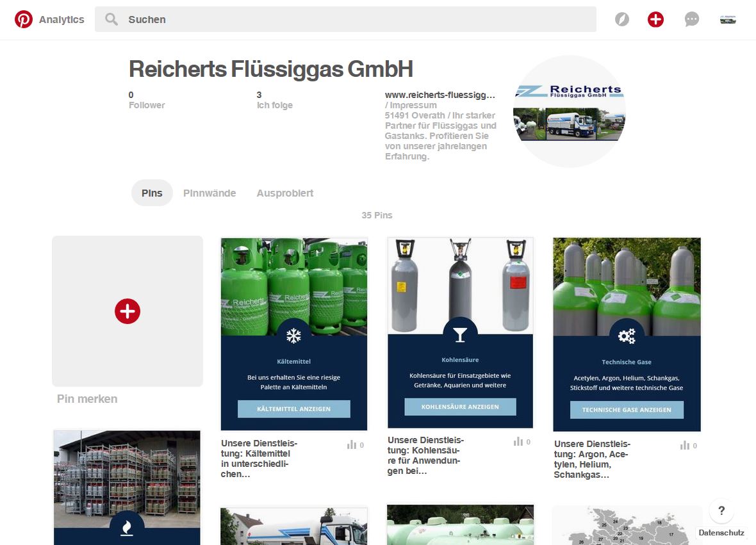Click the Datenschutz button
Screen dimensions: 756x545
coord(721,532)
